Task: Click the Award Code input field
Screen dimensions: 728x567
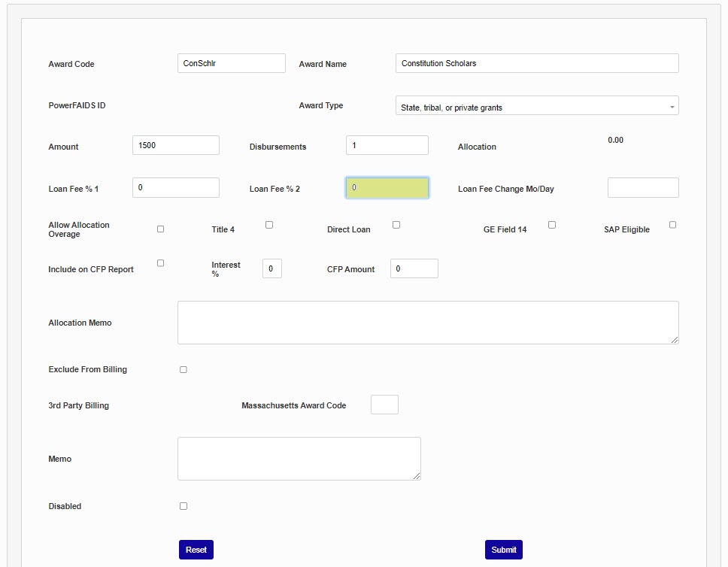Action: tap(231, 63)
